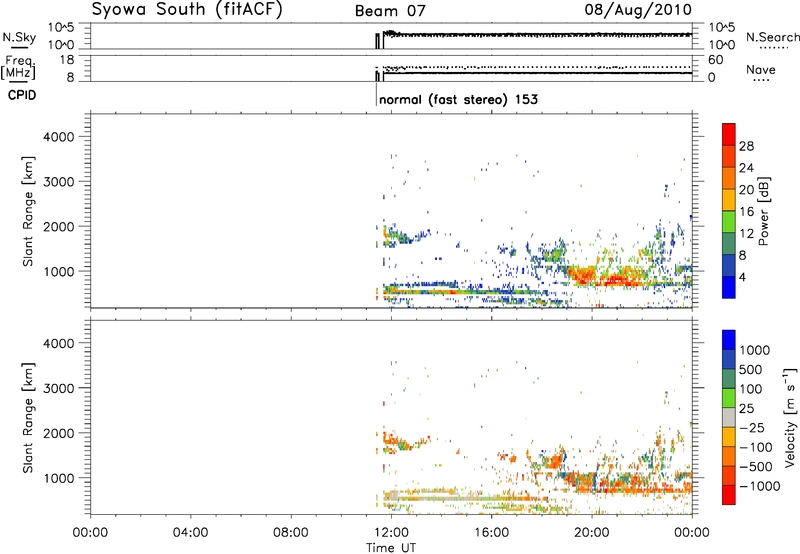Click the '60' tick on the Nave axis
The image size is (800, 554).
coord(715,60)
